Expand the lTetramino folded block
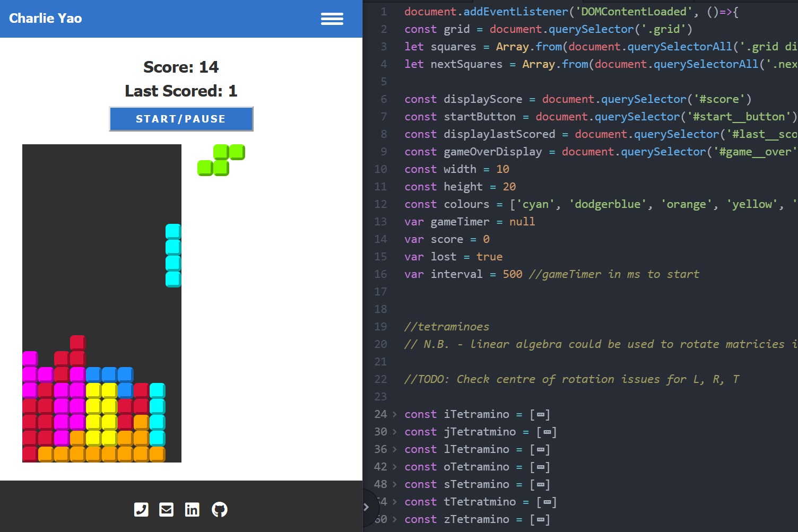The width and height of the screenshot is (798, 532). pyautogui.click(x=394, y=449)
